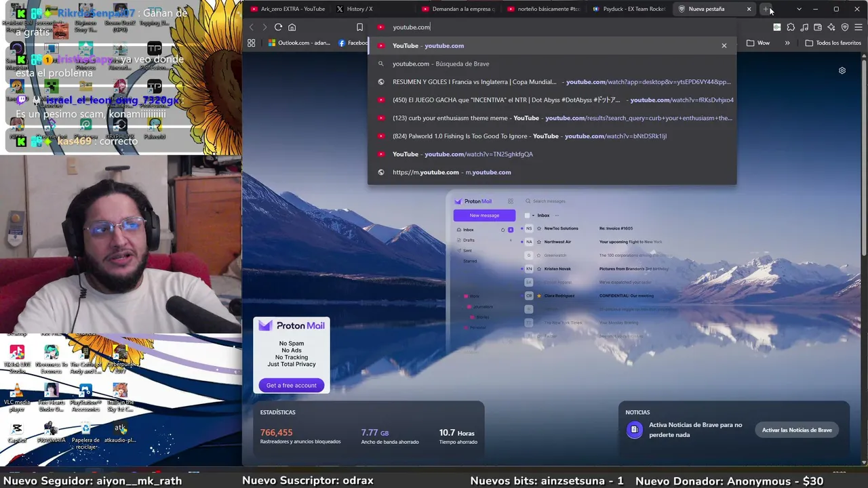Select the Trails in the Sky shortcut
The image size is (868, 488).
coord(121,398)
